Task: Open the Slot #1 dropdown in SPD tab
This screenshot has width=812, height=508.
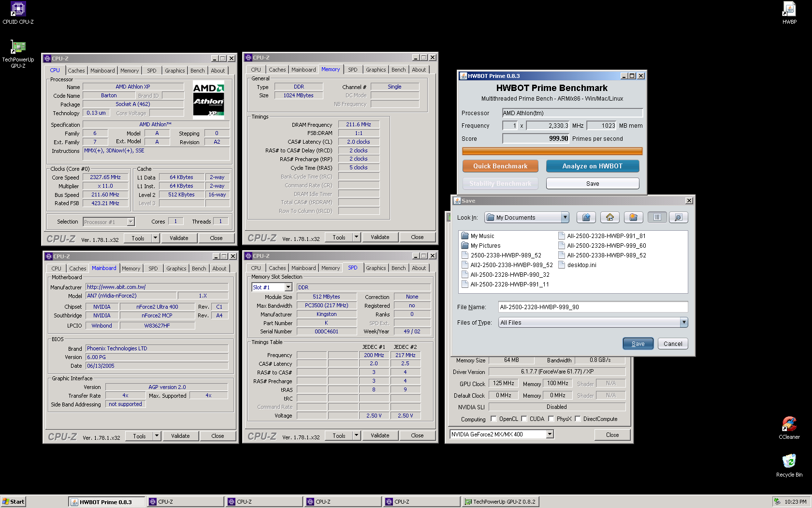Action: point(288,287)
